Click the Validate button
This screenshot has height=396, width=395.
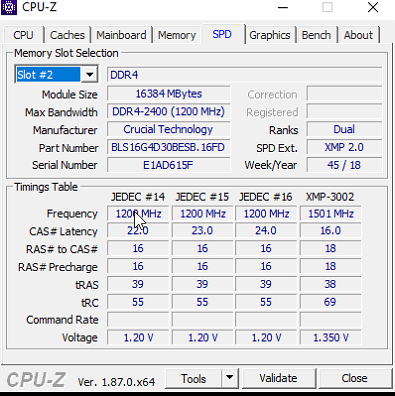(279, 378)
